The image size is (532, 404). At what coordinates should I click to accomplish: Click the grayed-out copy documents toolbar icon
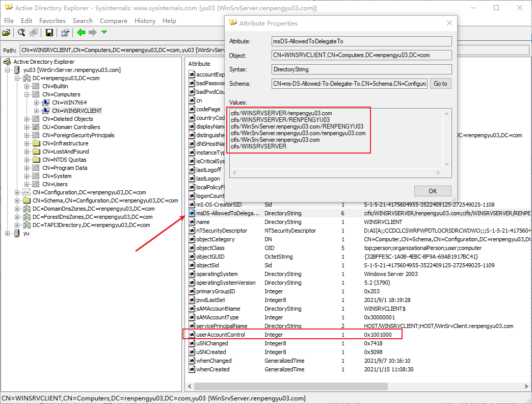click(33, 33)
